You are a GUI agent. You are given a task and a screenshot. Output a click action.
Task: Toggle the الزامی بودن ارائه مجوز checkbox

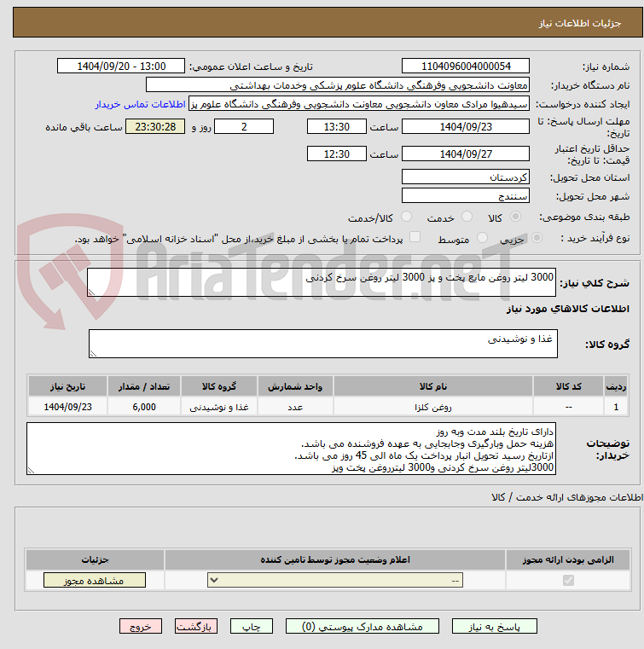568,580
